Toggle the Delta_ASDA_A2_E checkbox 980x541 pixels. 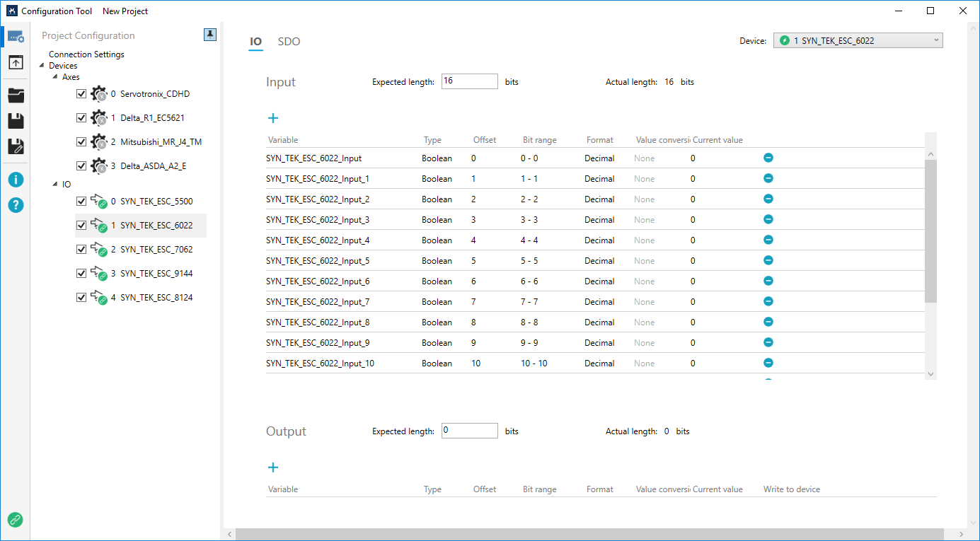tap(81, 166)
